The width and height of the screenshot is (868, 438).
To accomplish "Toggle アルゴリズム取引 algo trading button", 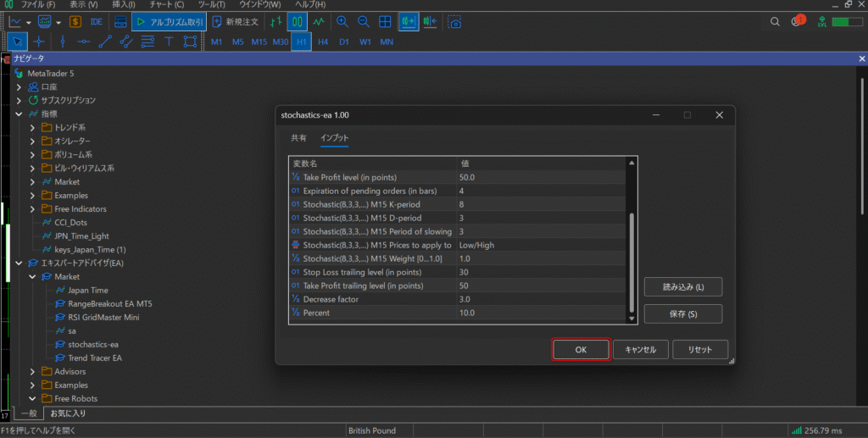I will click(x=169, y=22).
